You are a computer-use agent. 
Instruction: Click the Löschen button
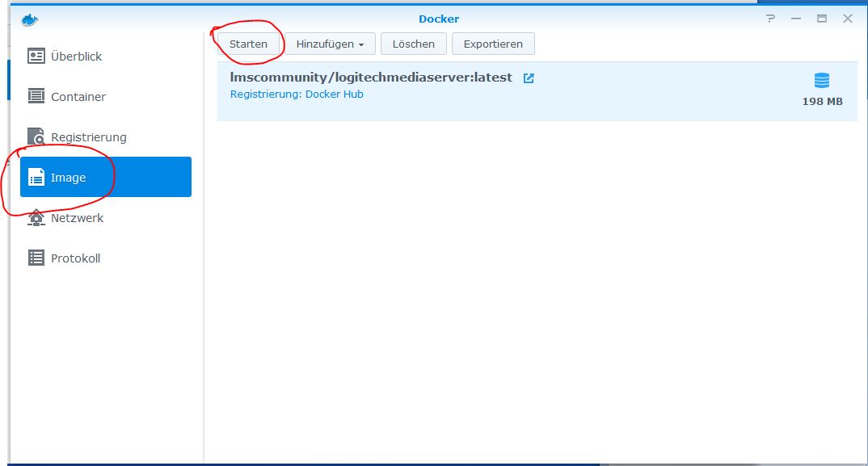(413, 44)
